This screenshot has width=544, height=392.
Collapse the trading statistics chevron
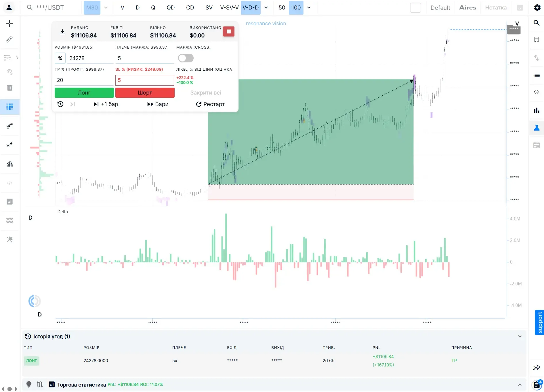pos(520,385)
